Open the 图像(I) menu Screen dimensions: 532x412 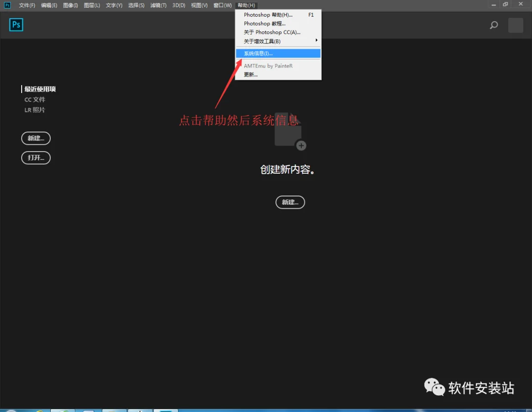coord(70,5)
